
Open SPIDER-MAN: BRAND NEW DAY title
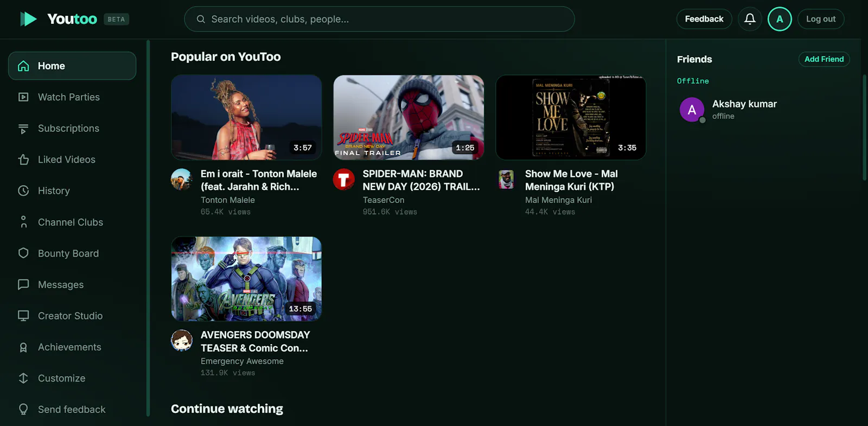point(421,180)
